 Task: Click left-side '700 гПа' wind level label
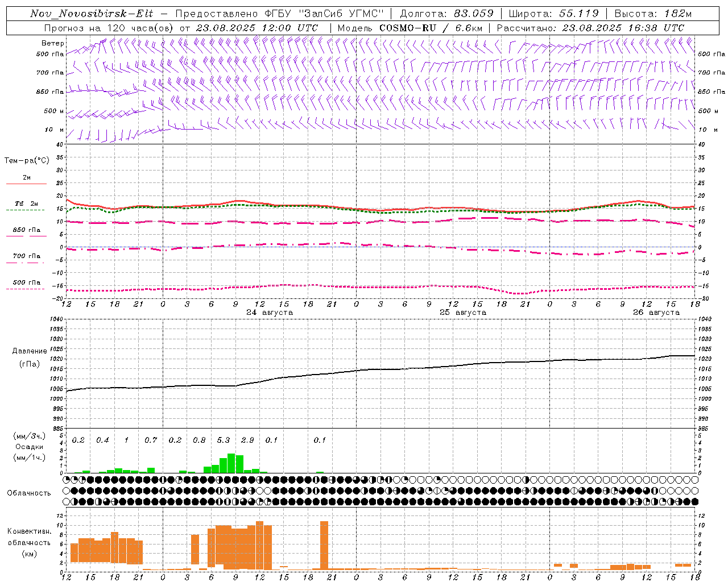[50, 73]
